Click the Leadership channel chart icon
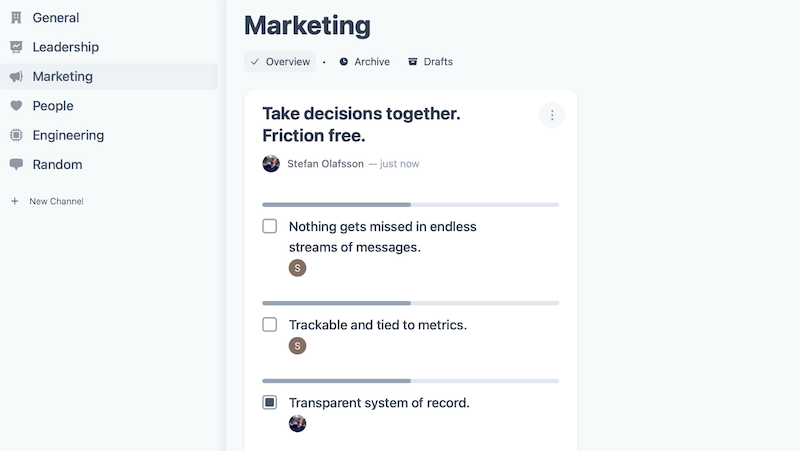 16,47
